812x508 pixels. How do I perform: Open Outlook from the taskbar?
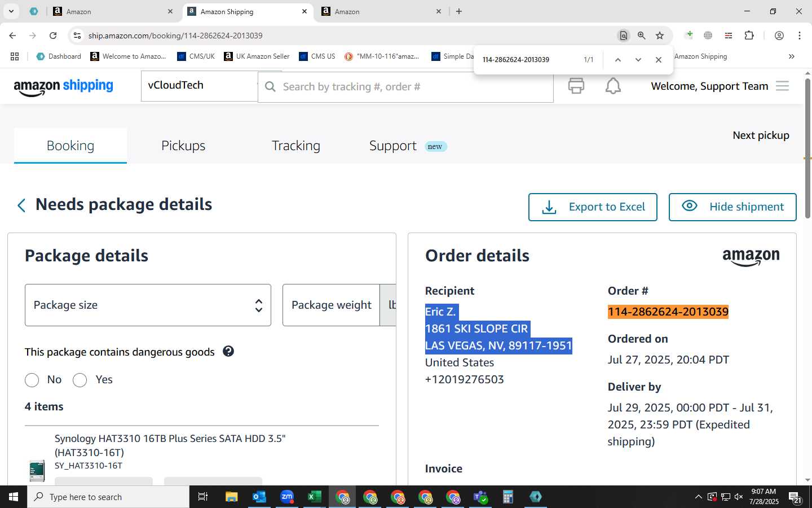click(259, 497)
